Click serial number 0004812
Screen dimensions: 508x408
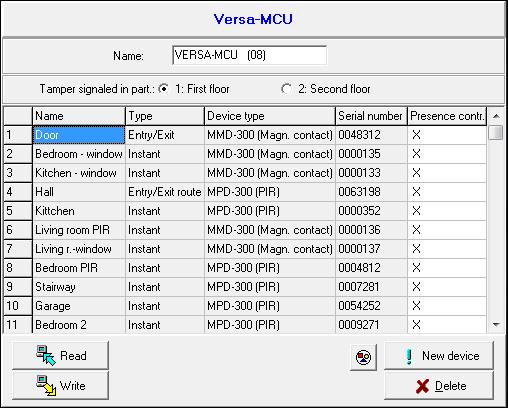(x=371, y=268)
